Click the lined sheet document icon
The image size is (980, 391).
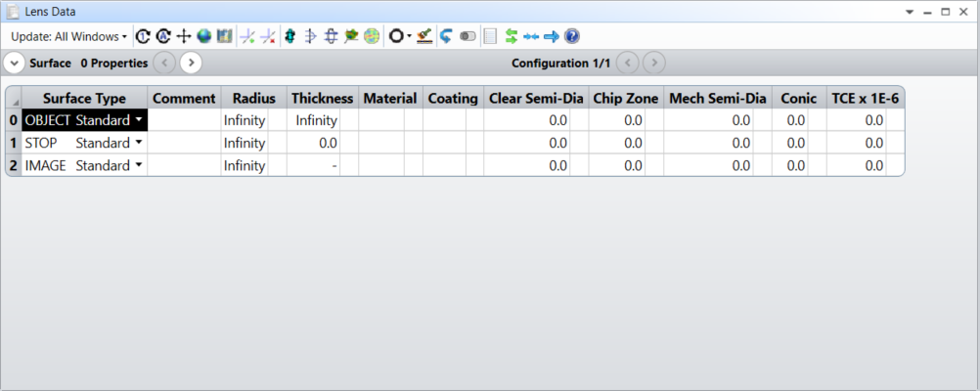click(491, 37)
